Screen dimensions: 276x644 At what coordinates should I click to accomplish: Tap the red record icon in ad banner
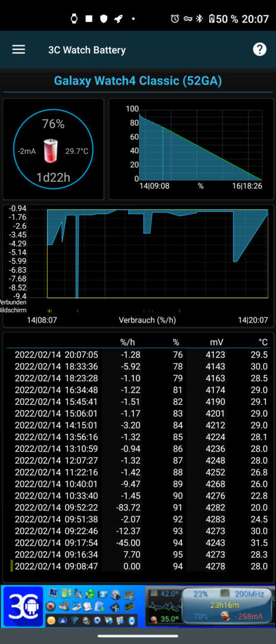click(x=51, y=606)
